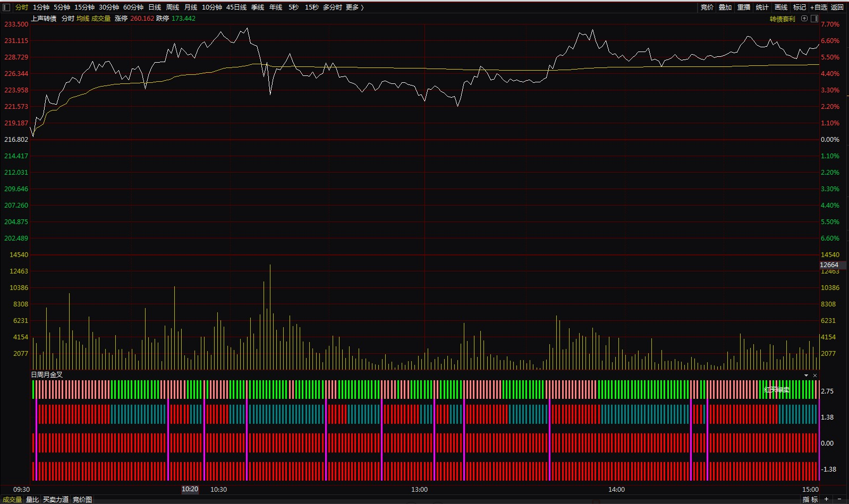The height and width of the screenshot is (504, 849).
Task: Click the 标记 mark button
Action: 800,7
